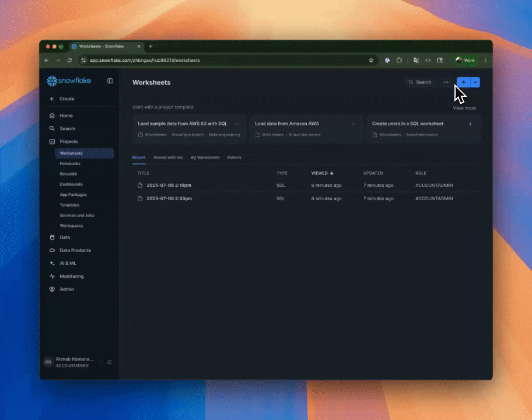The height and width of the screenshot is (420, 532).
Task: Select the Home icon in the sidebar
Action: tap(52, 116)
